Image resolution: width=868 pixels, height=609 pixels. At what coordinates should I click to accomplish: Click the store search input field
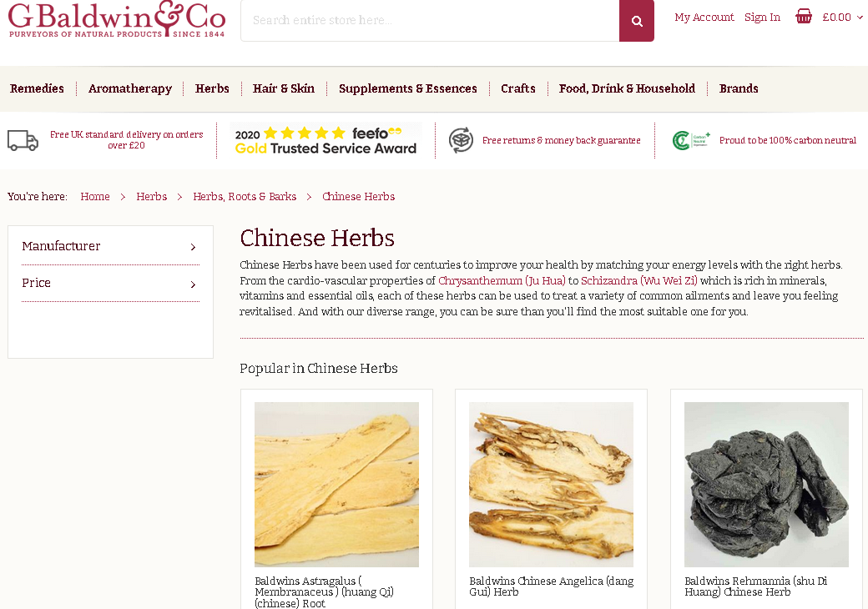[x=430, y=21]
